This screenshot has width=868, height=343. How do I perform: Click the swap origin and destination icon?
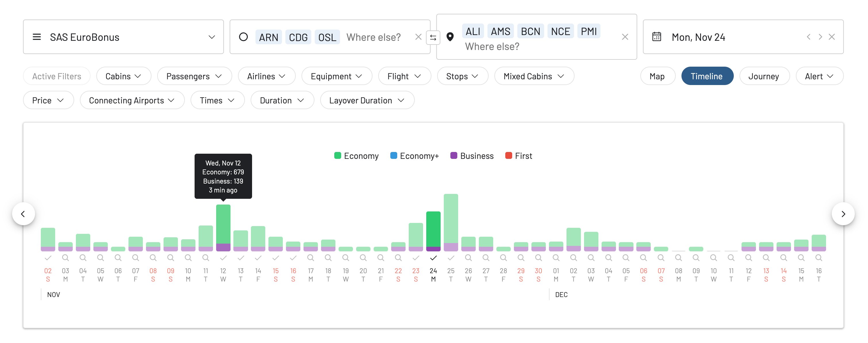pyautogui.click(x=433, y=37)
